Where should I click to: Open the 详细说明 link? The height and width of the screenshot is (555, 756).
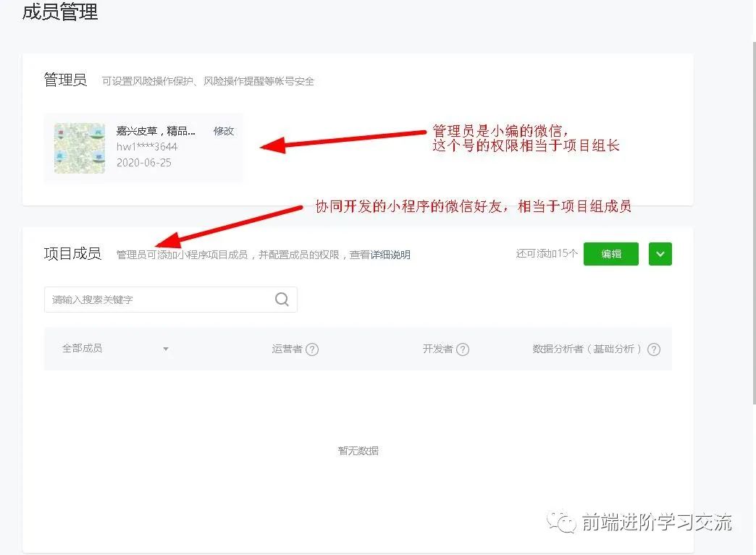[x=390, y=255]
